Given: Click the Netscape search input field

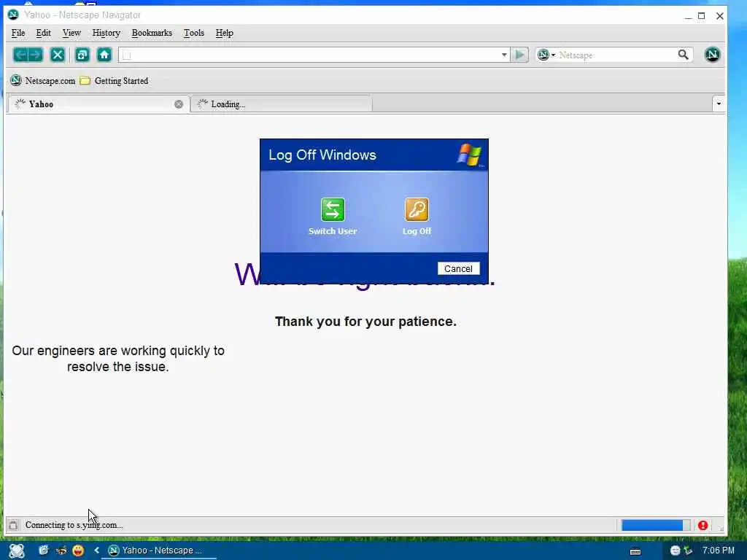Looking at the screenshot, I should [x=617, y=55].
